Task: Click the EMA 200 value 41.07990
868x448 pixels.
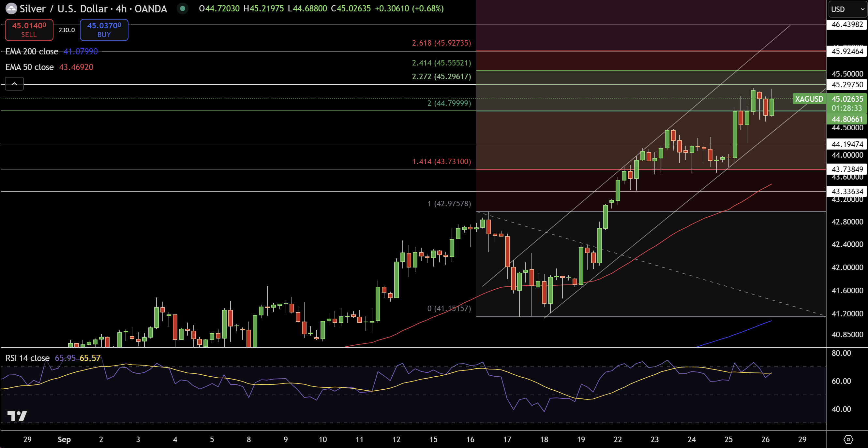Action: (81, 51)
